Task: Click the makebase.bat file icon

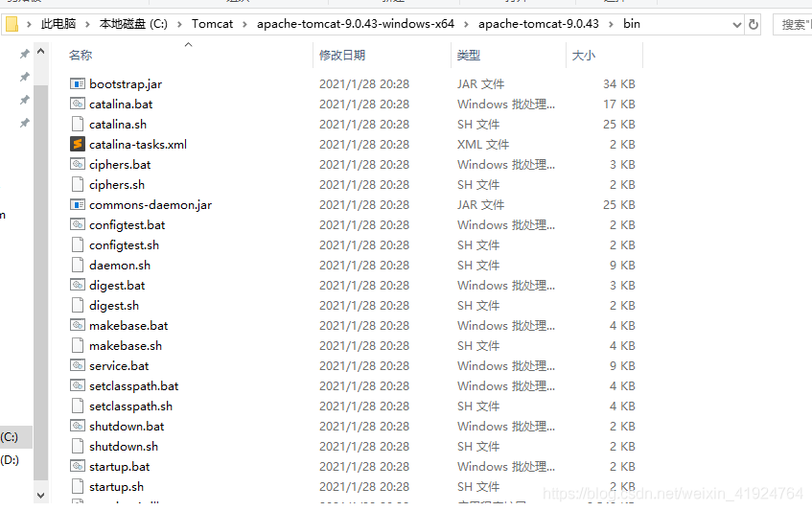Action: click(x=77, y=325)
